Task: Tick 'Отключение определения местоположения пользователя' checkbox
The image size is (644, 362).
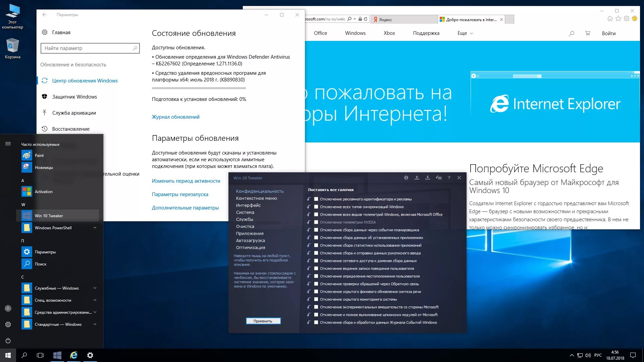Action: (x=316, y=276)
